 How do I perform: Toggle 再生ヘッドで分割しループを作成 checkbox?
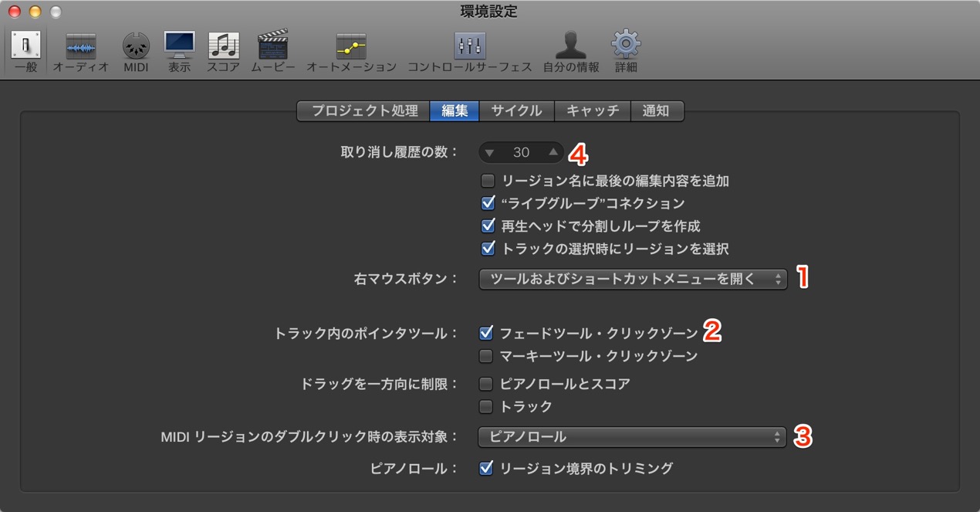pyautogui.click(x=488, y=226)
